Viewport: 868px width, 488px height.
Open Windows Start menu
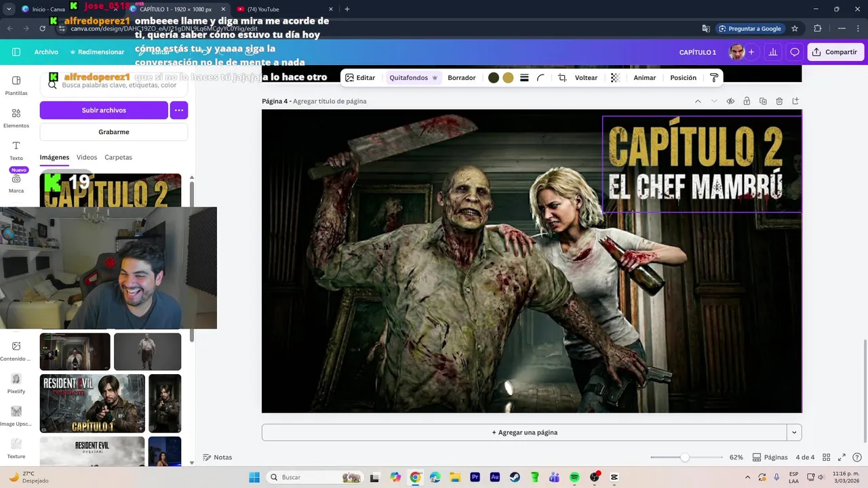(x=254, y=477)
